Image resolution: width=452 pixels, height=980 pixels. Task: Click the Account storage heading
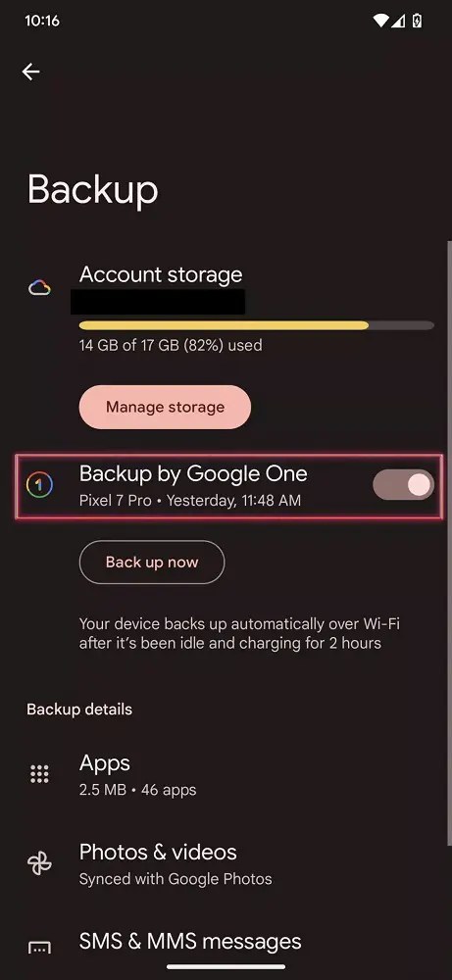161,274
